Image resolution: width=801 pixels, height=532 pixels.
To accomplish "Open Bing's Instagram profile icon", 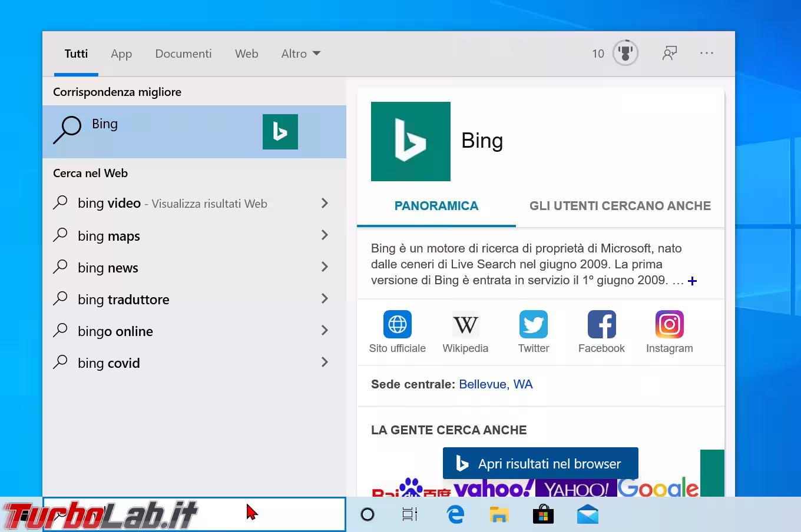I will pos(669,324).
